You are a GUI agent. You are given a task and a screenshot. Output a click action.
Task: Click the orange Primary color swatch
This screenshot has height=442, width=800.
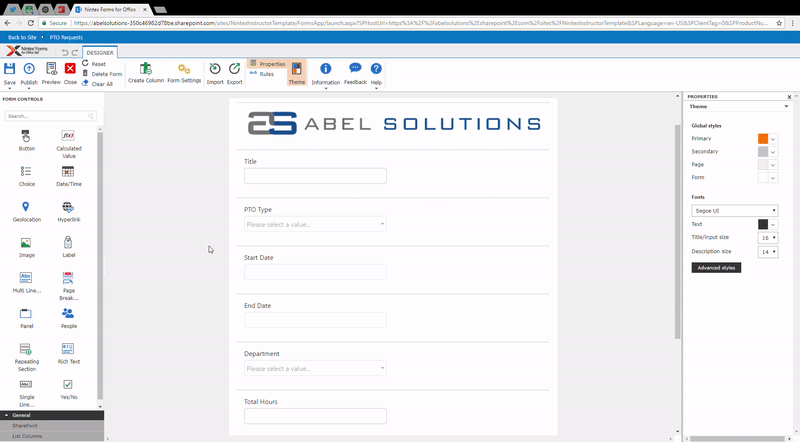click(x=763, y=138)
